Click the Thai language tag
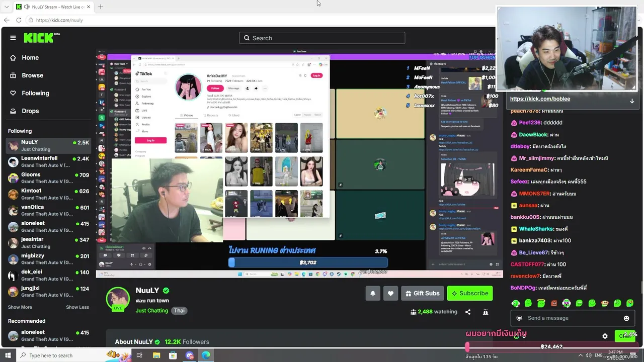 pyautogui.click(x=179, y=311)
